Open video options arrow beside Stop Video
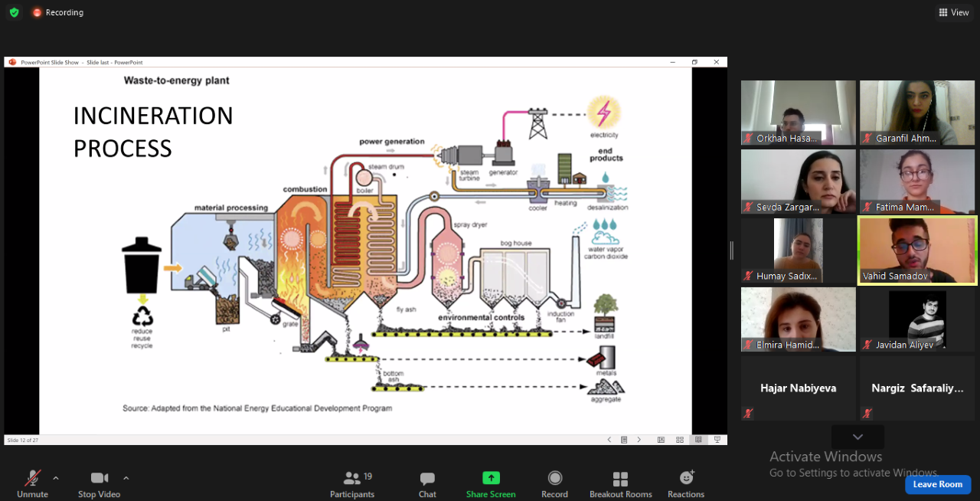 point(126,478)
